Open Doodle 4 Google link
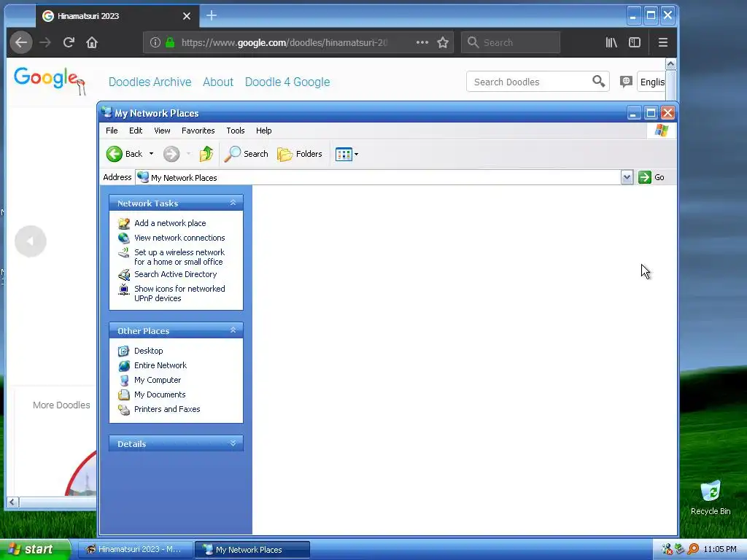This screenshot has width=747, height=560. [287, 82]
